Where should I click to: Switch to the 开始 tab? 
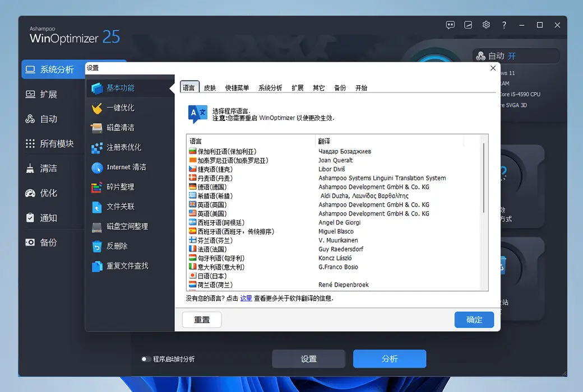click(x=361, y=88)
